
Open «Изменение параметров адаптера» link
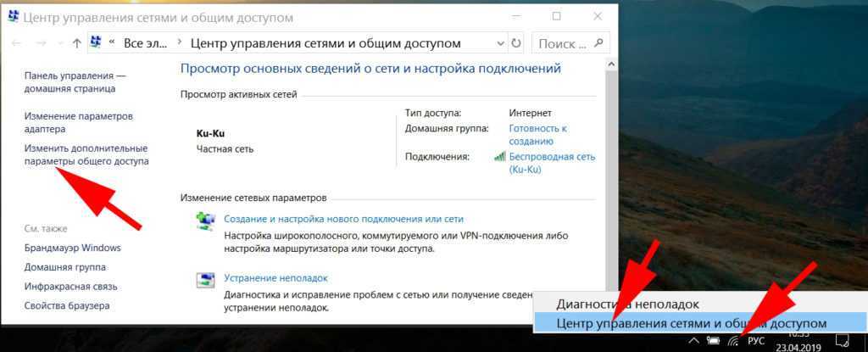pyautogui.click(x=78, y=122)
